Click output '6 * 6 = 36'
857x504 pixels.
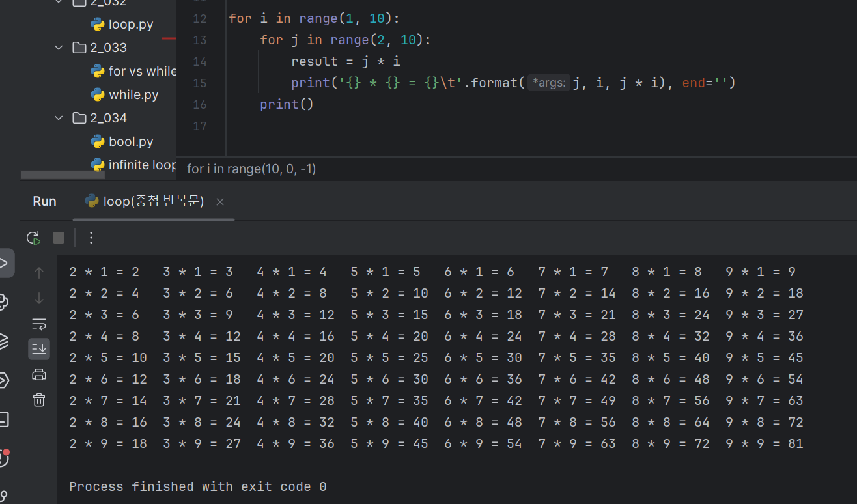click(483, 380)
